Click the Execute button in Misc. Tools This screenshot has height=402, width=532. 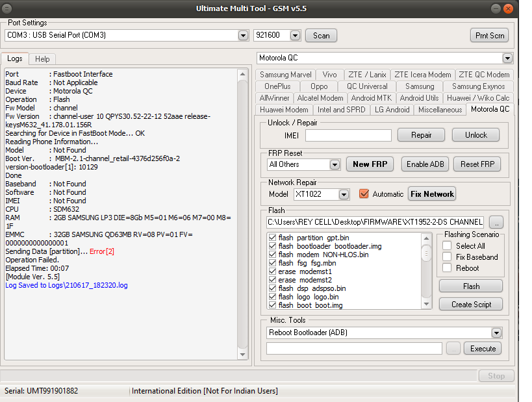(483, 348)
